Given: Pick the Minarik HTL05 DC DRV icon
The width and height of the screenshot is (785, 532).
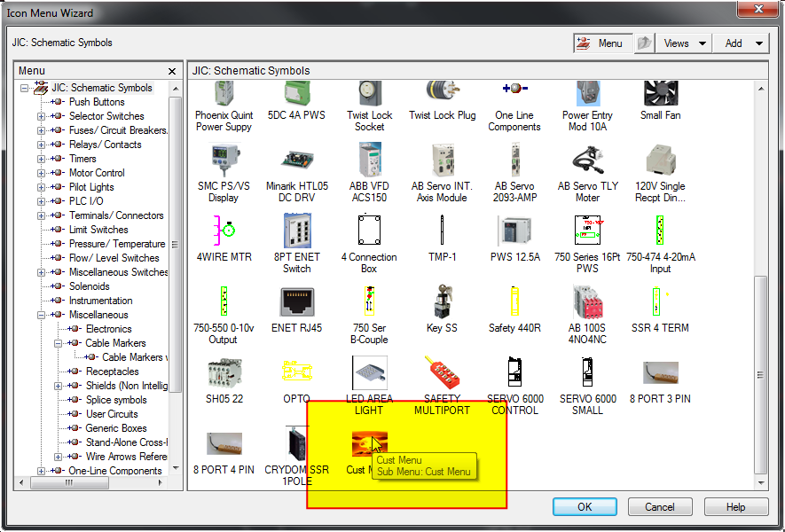Looking at the screenshot, I should click(297, 160).
